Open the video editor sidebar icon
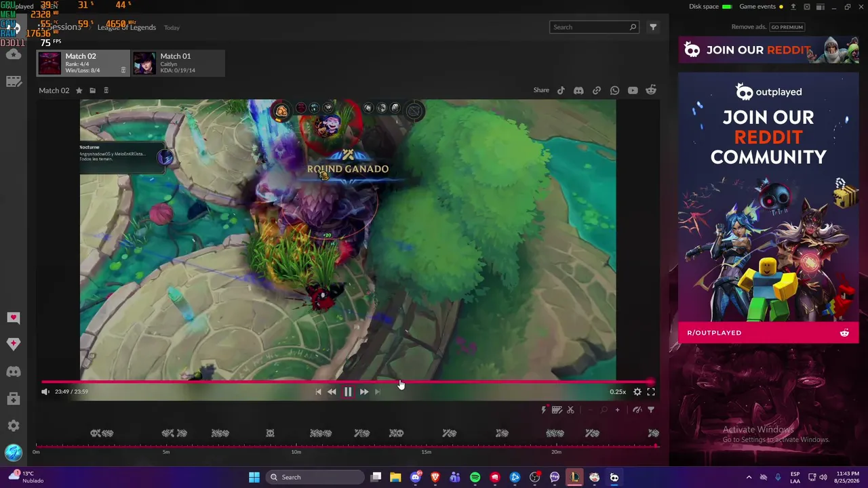 click(14, 81)
